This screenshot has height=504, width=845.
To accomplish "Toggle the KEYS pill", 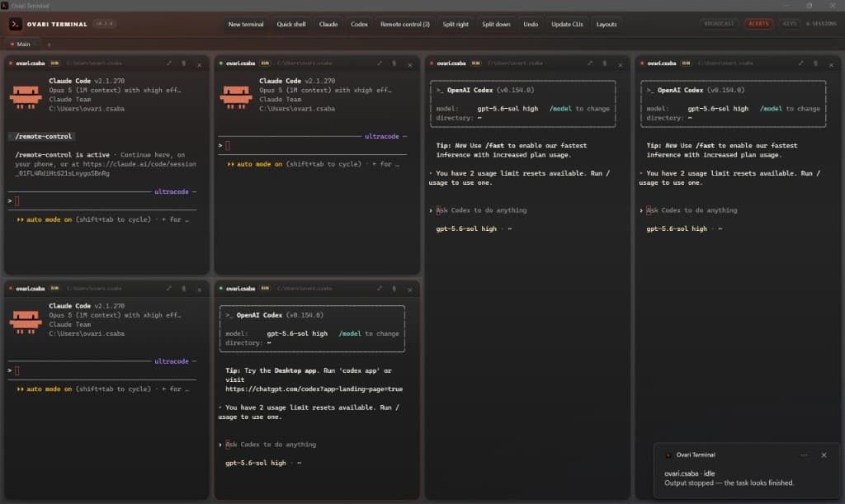I will tap(790, 24).
